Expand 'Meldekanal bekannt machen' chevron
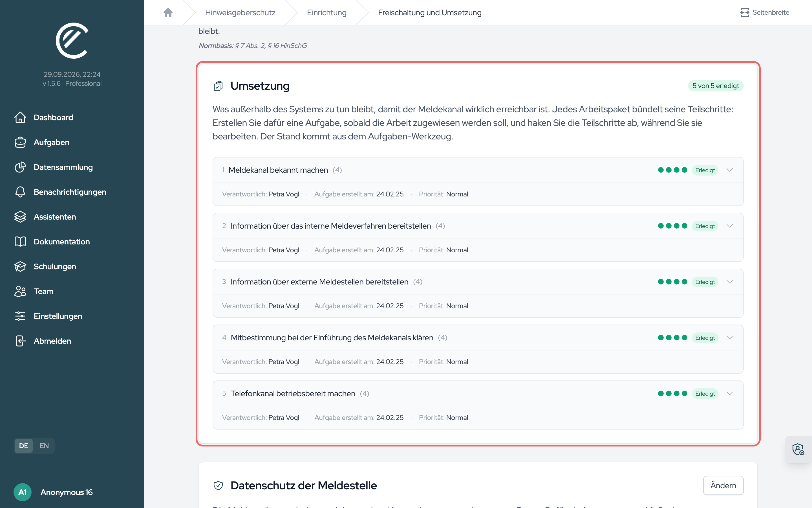This screenshot has height=508, width=812. 729,170
